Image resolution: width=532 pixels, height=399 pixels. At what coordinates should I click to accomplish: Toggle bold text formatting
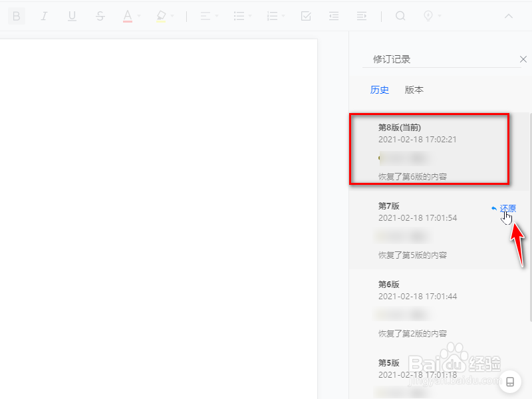[x=16, y=16]
